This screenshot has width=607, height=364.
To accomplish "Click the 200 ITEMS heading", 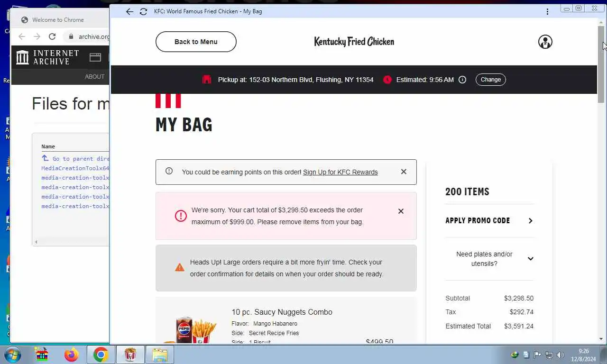I will 467,191.
